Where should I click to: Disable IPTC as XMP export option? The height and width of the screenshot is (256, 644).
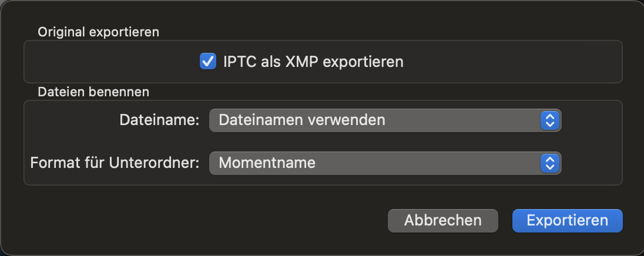coord(208,61)
